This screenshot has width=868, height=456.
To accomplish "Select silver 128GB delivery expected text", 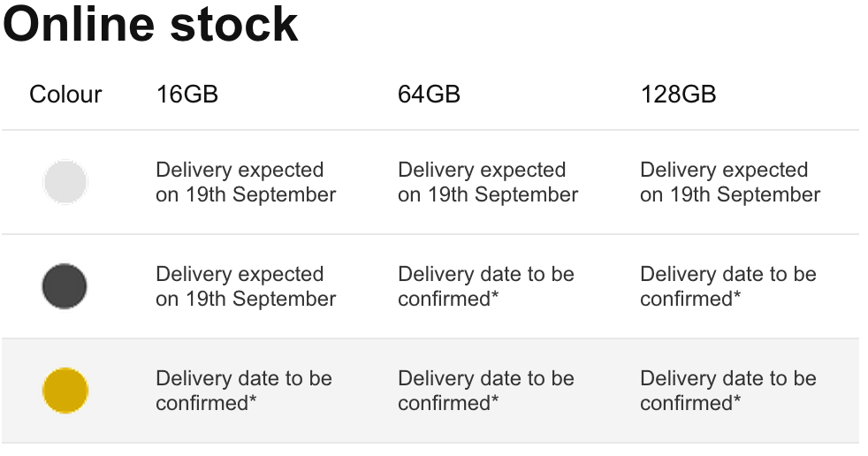I will [730, 182].
